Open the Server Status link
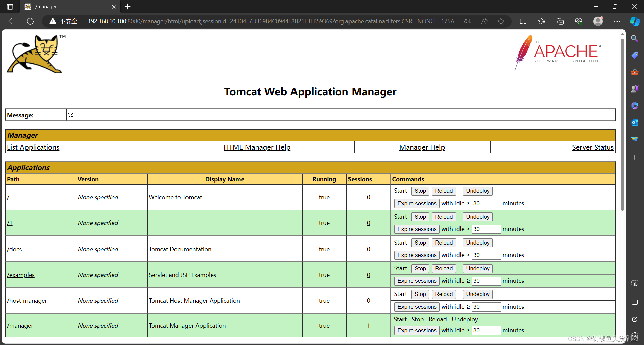644x345 pixels. point(593,147)
